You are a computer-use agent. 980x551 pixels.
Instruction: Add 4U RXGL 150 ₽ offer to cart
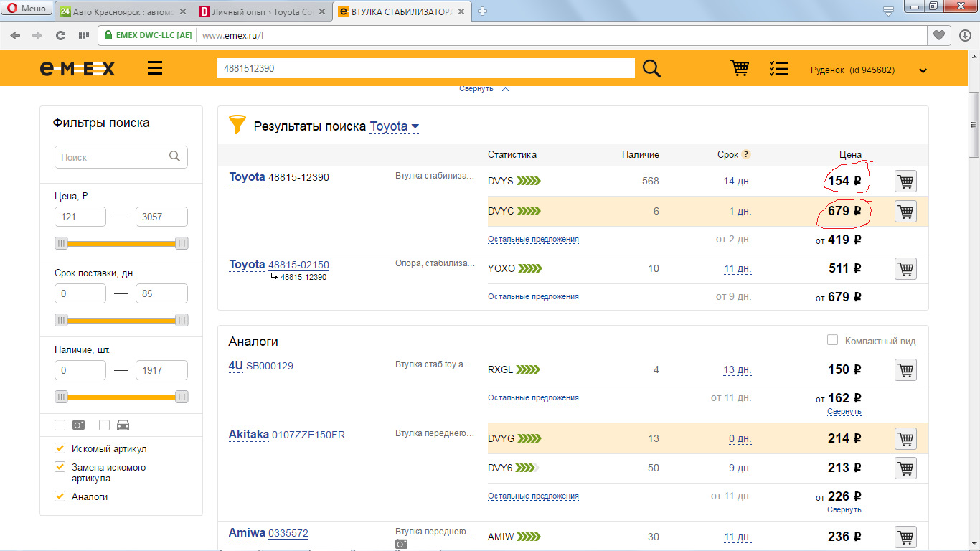[x=905, y=370]
